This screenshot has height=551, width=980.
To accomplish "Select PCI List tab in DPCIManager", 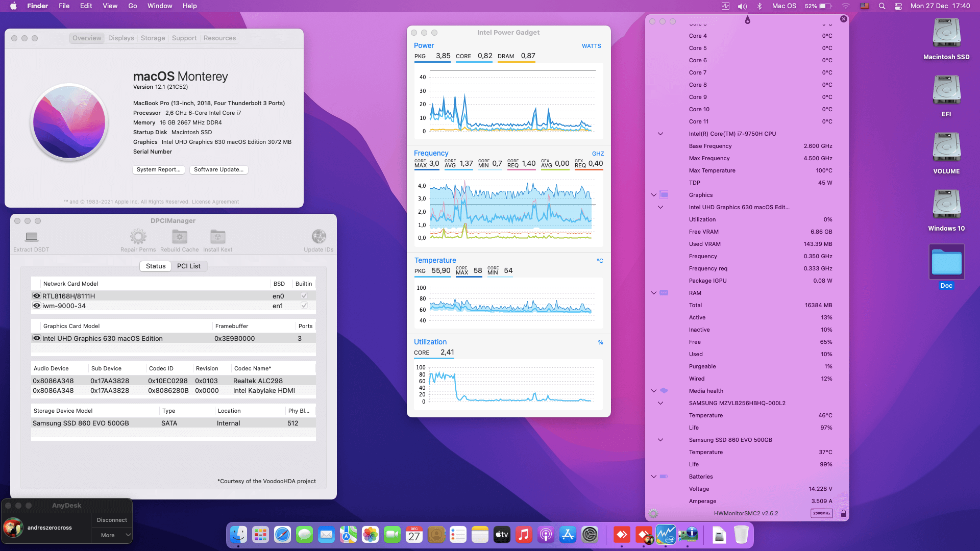I will 188,266.
